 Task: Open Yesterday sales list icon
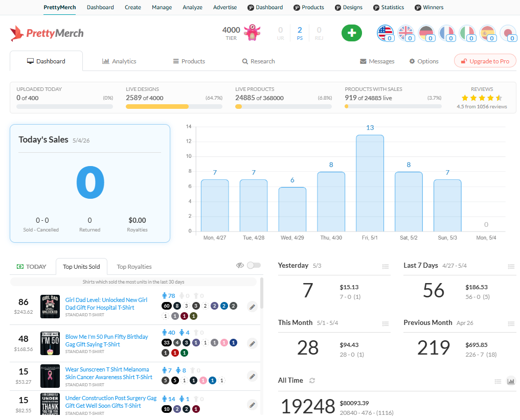pos(386,266)
